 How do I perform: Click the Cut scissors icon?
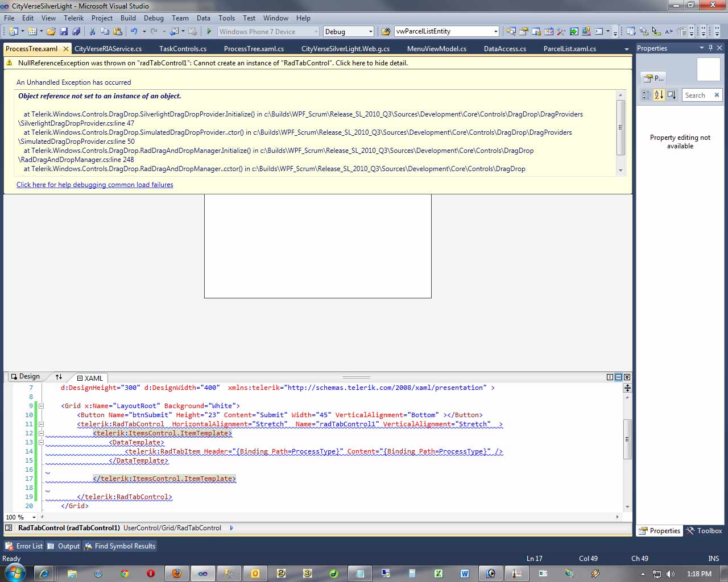tap(92, 32)
